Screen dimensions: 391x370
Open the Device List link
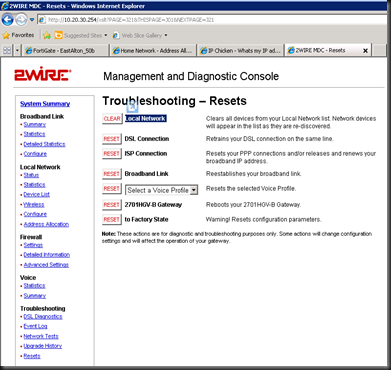(37, 194)
